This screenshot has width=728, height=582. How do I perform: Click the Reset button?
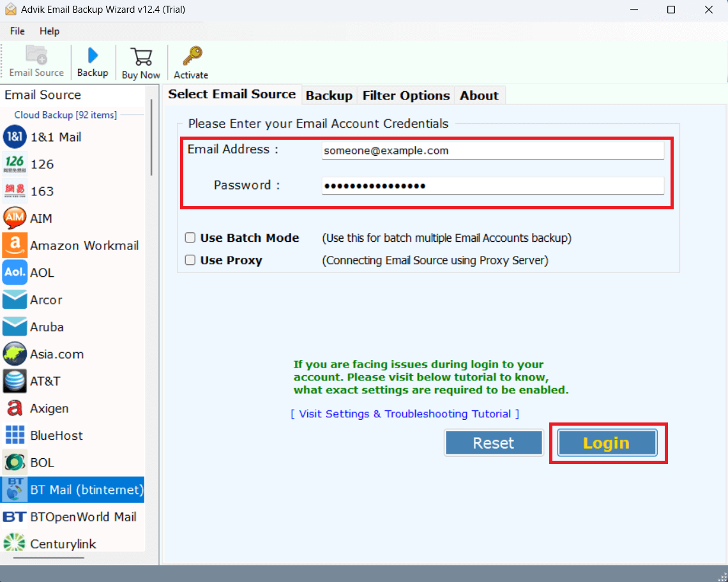click(x=494, y=443)
